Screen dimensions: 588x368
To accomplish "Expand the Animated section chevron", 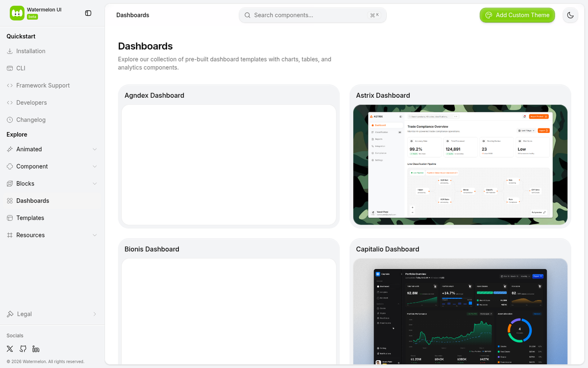I will point(95,149).
